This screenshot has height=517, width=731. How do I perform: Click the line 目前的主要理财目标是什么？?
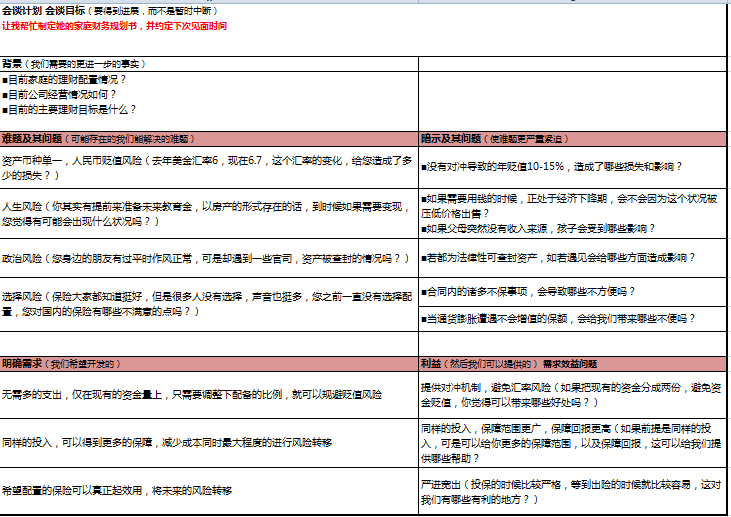[x=70, y=109]
